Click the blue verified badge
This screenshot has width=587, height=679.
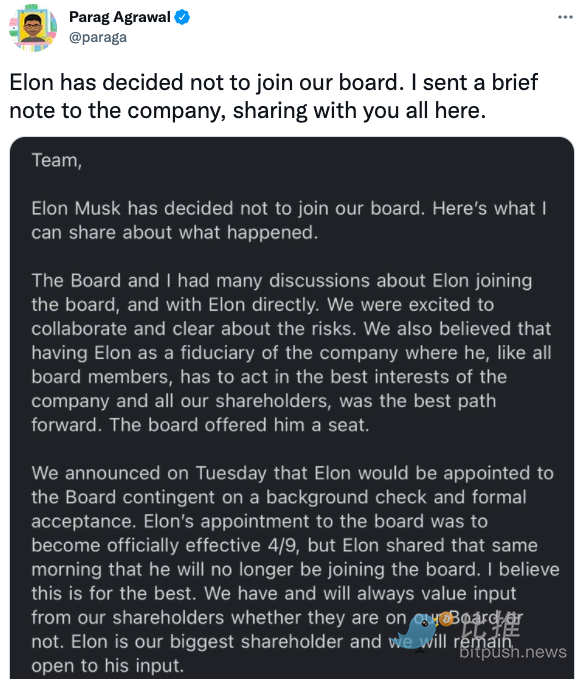coord(182,17)
